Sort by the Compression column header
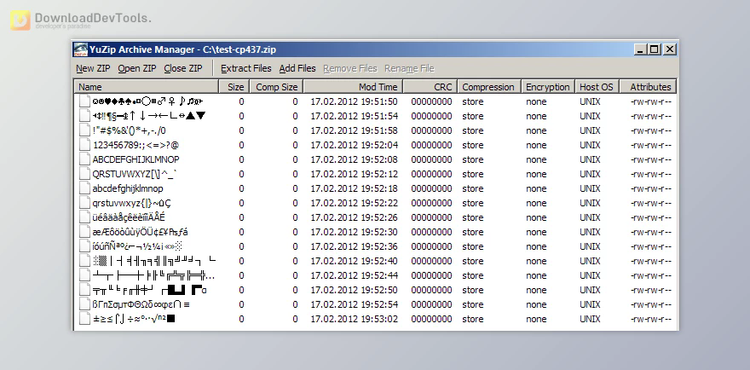The height and width of the screenshot is (370, 750). [488, 87]
